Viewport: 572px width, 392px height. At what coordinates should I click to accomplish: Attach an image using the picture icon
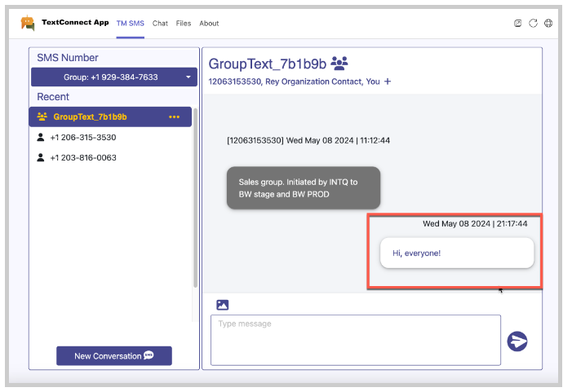tap(222, 305)
